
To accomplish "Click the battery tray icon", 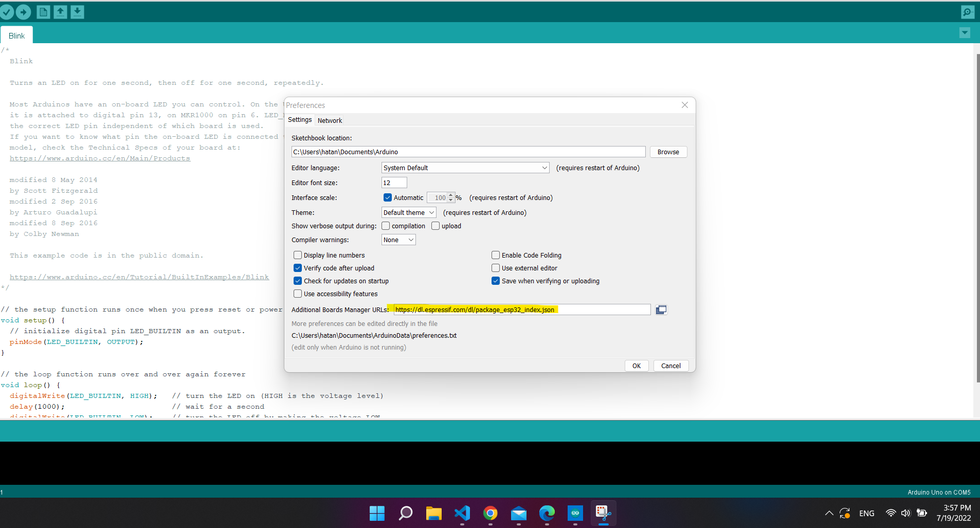I will tap(922, 513).
